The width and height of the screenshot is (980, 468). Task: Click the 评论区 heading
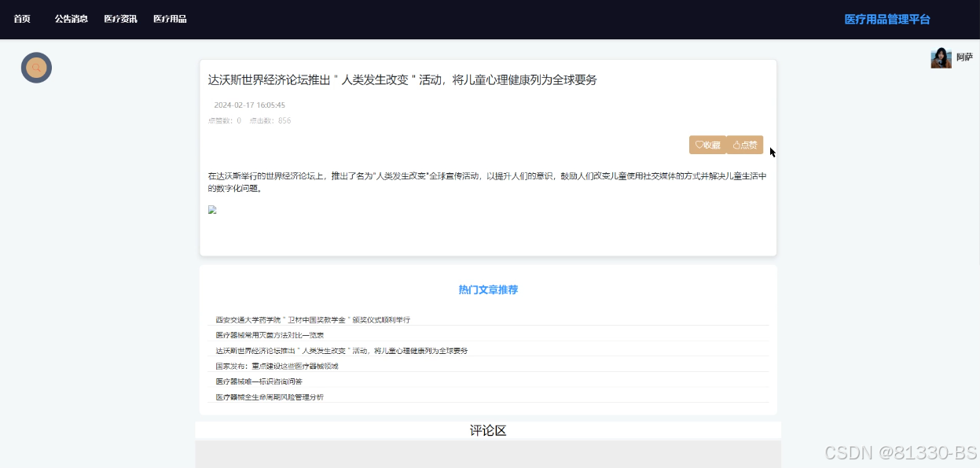[488, 430]
